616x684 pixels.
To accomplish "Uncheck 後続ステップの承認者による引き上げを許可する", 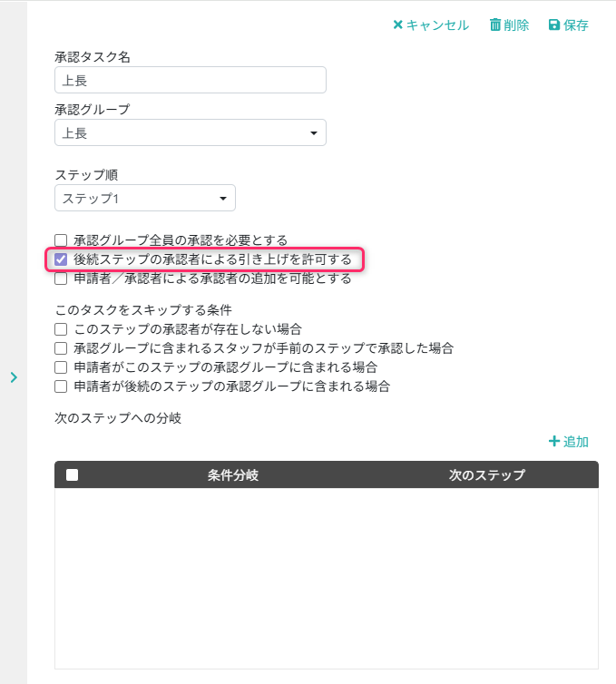I will click(61, 259).
